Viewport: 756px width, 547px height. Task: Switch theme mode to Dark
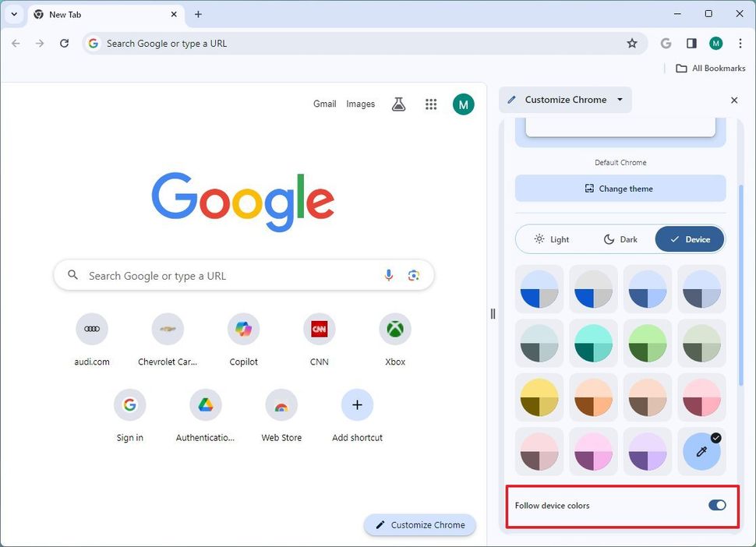(620, 239)
